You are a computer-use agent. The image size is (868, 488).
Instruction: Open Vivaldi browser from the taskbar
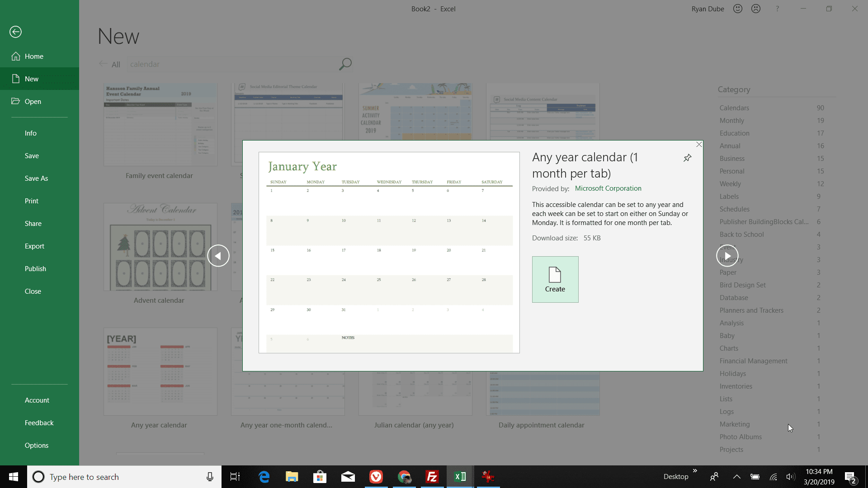click(376, 477)
